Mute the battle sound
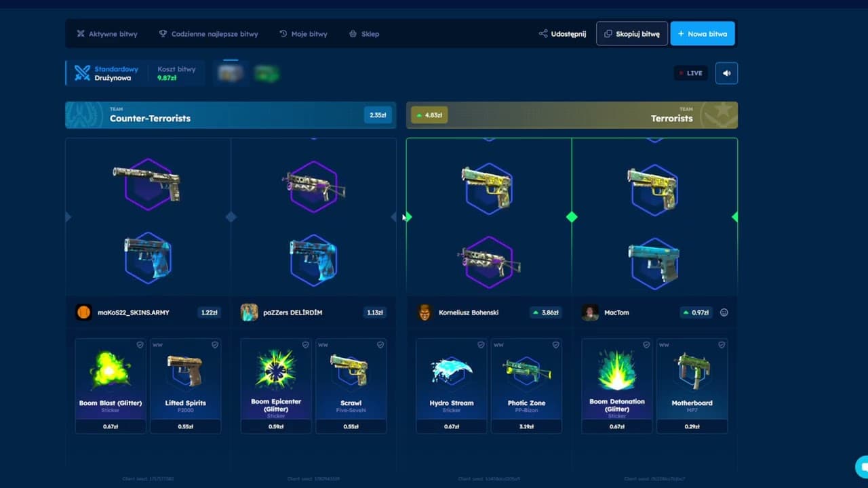 (726, 73)
